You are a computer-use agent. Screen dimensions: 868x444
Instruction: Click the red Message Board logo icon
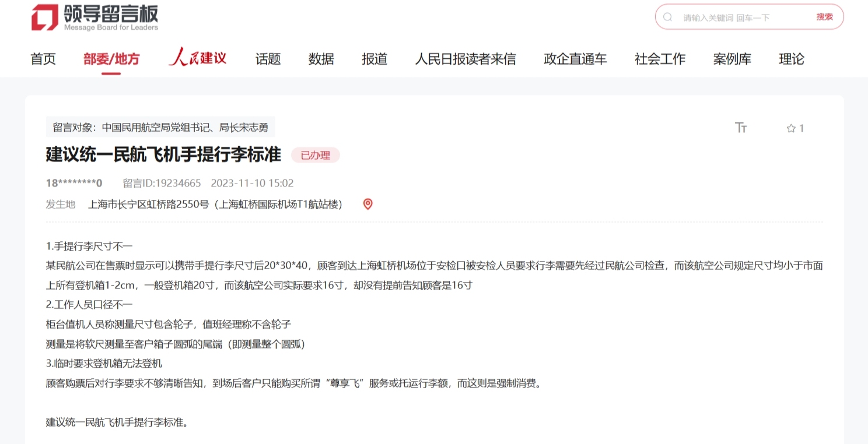[x=45, y=17]
